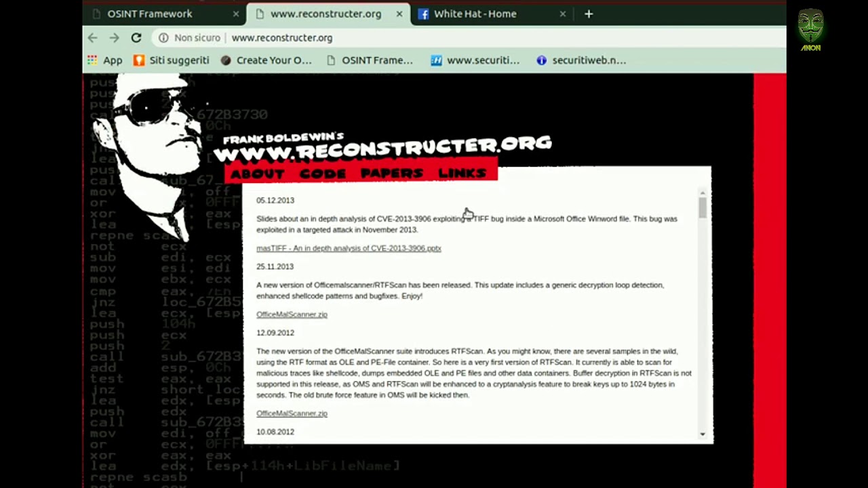
Task: Close the OSINT Framework tab
Action: click(235, 14)
